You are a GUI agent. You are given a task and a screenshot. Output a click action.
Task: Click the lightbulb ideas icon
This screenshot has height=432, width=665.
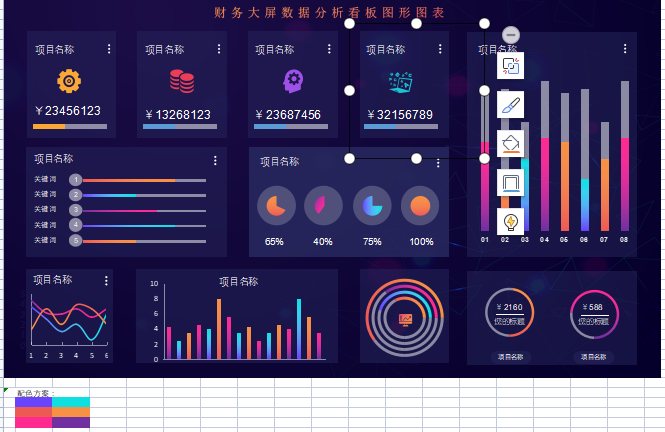point(510,221)
